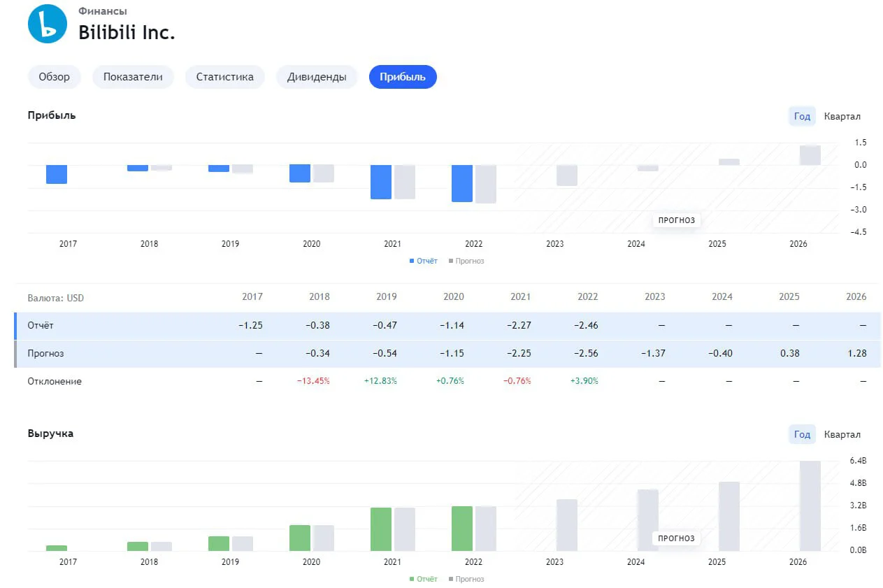Image resolution: width=883 pixels, height=588 pixels.
Task: Switch Выручка chart to Квартал
Action: pyautogui.click(x=842, y=434)
